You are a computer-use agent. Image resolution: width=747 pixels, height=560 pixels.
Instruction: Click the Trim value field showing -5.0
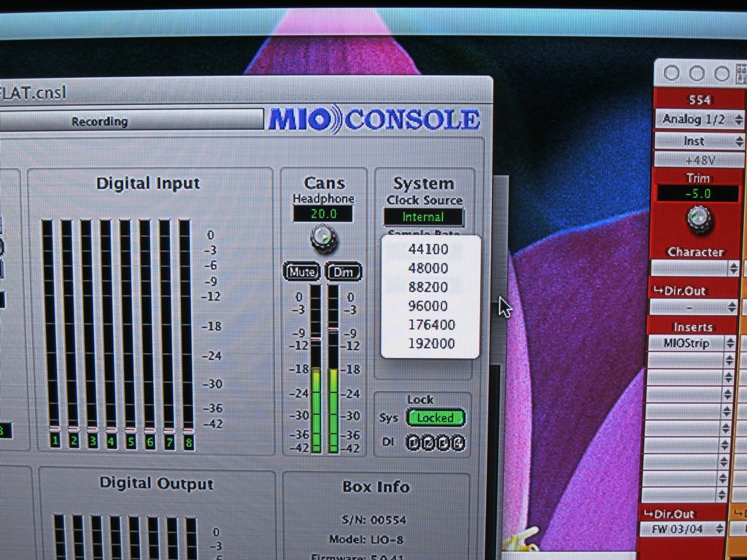tap(698, 194)
